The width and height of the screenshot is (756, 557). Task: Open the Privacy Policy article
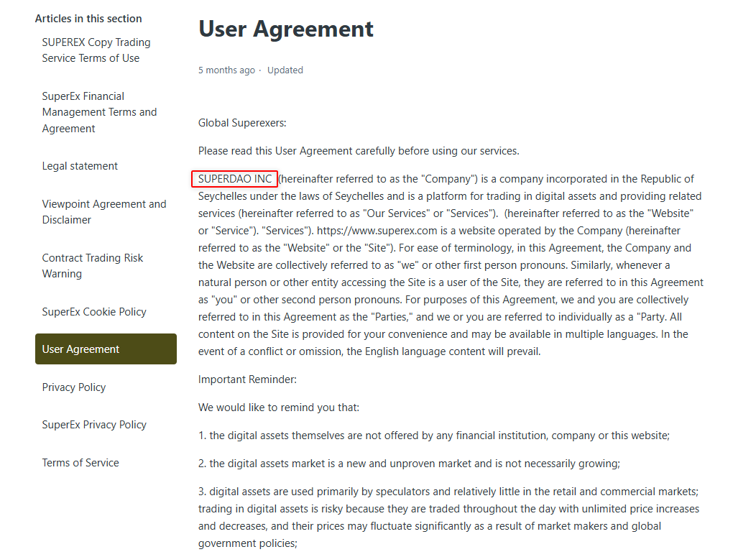(x=74, y=387)
